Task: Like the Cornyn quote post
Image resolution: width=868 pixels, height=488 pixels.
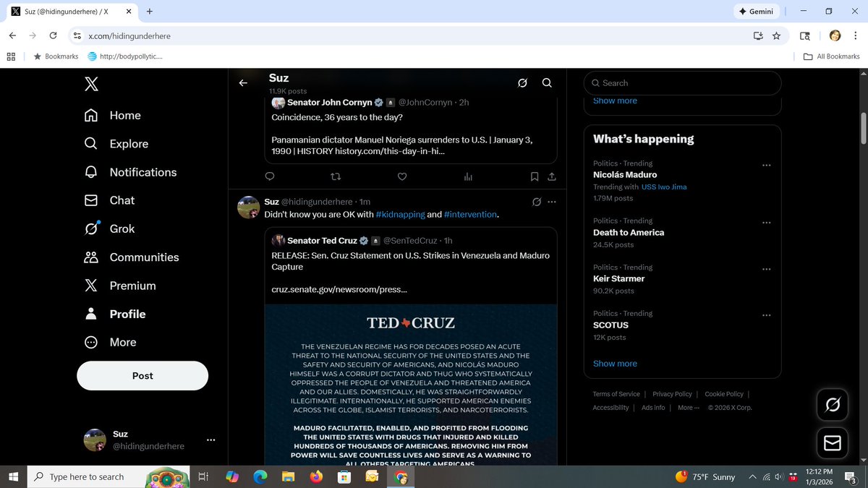Action: click(402, 176)
